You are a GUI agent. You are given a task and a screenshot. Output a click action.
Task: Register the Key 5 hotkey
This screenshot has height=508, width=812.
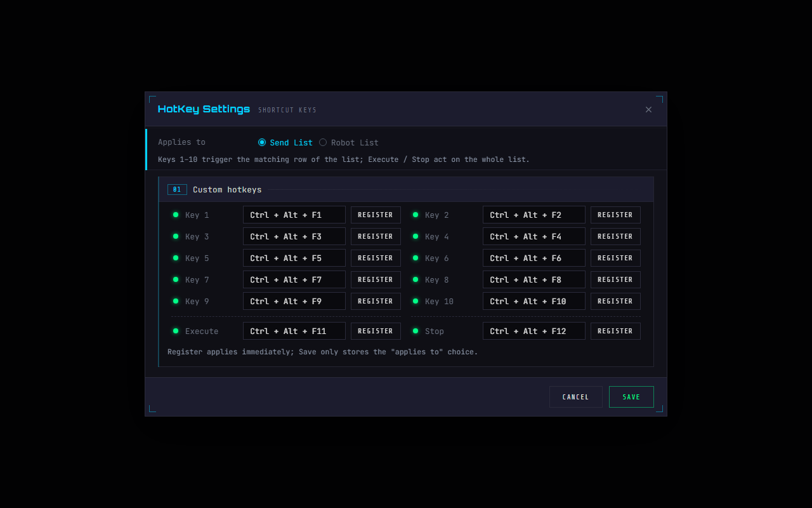376,258
